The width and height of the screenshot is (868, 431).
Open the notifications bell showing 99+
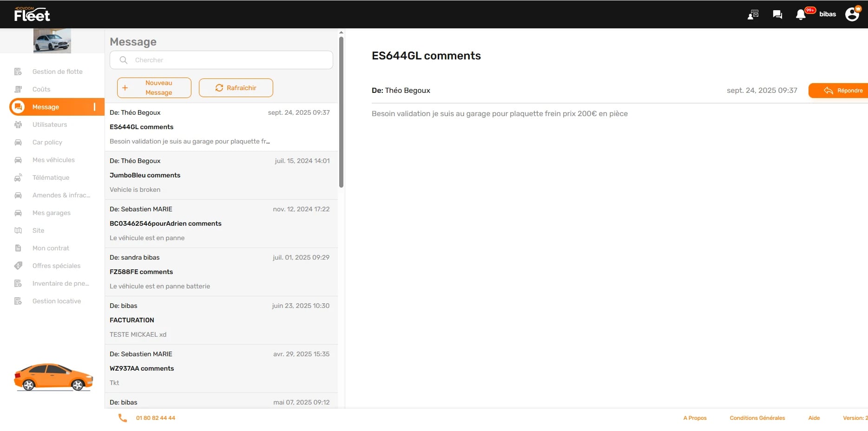[800, 14]
